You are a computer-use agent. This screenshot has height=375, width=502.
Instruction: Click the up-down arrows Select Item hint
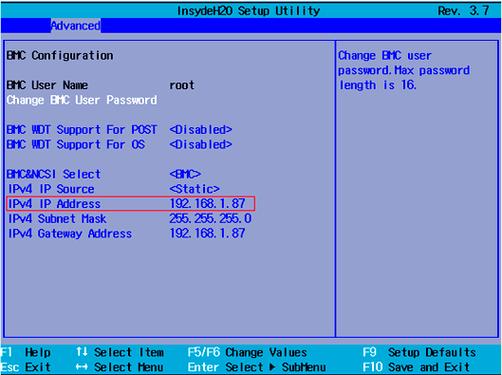point(120,352)
